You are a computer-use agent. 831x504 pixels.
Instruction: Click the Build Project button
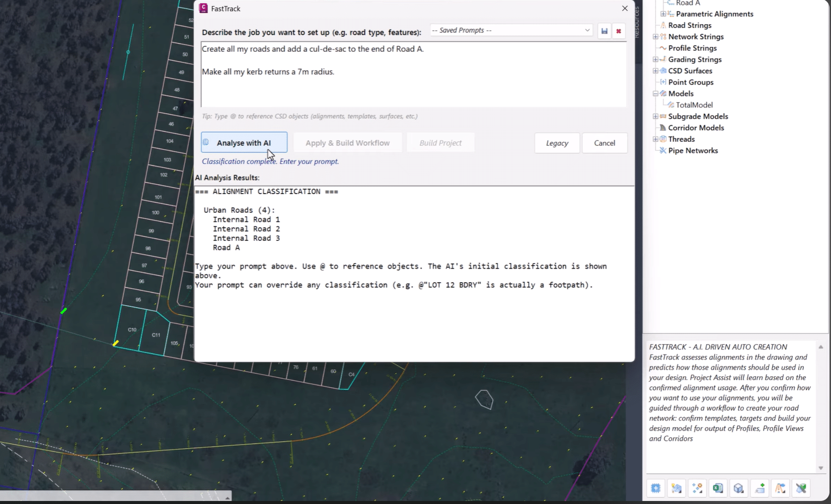click(x=440, y=143)
